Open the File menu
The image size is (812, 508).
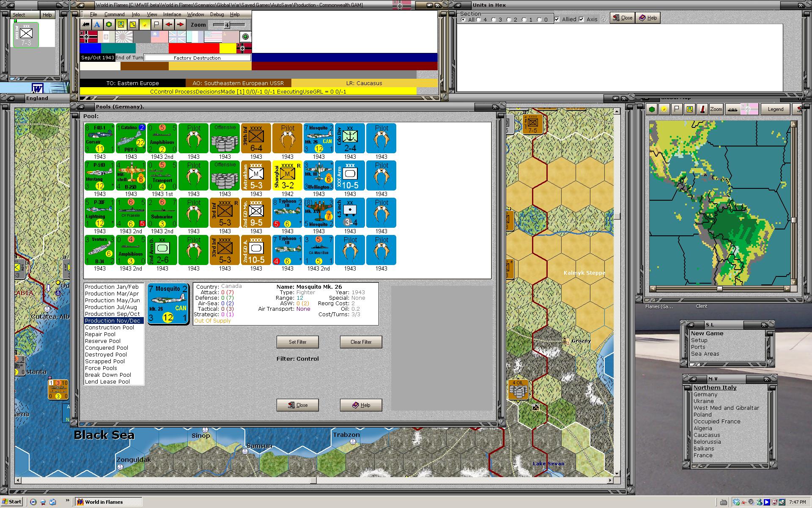coord(93,14)
